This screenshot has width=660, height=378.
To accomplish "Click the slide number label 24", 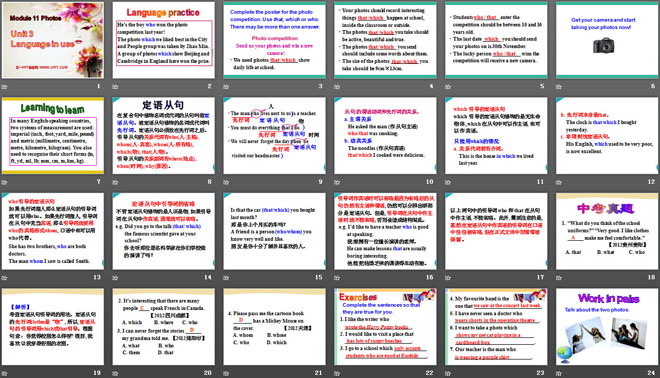I will coord(652,373).
